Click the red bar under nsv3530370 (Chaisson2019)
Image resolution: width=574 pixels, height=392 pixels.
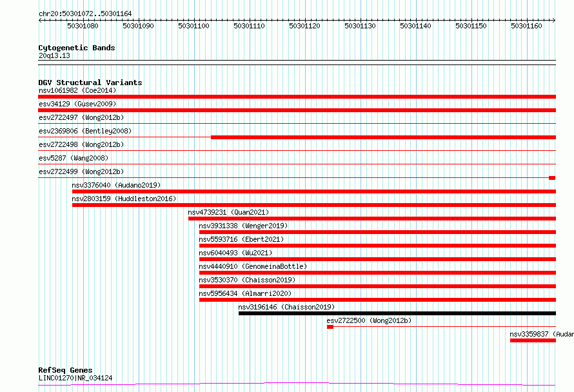coord(378,286)
